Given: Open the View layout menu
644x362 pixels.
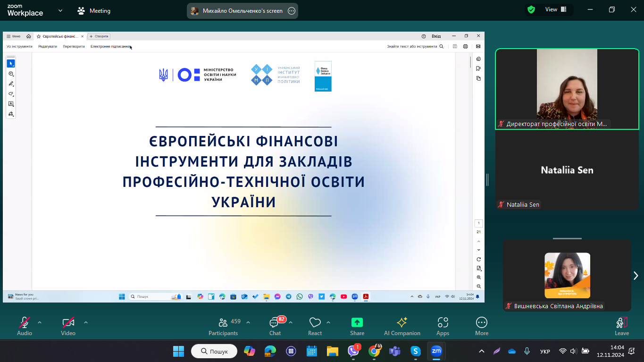Looking at the screenshot, I should (x=556, y=9).
